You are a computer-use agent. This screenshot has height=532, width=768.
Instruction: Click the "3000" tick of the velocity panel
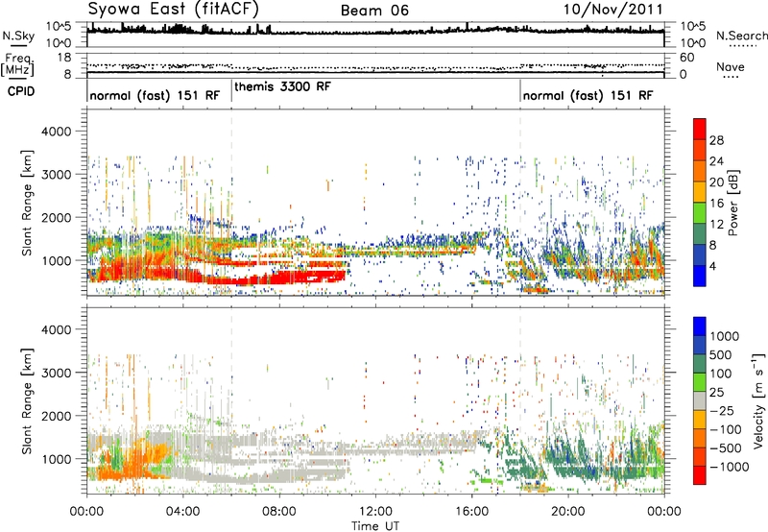(x=56, y=373)
